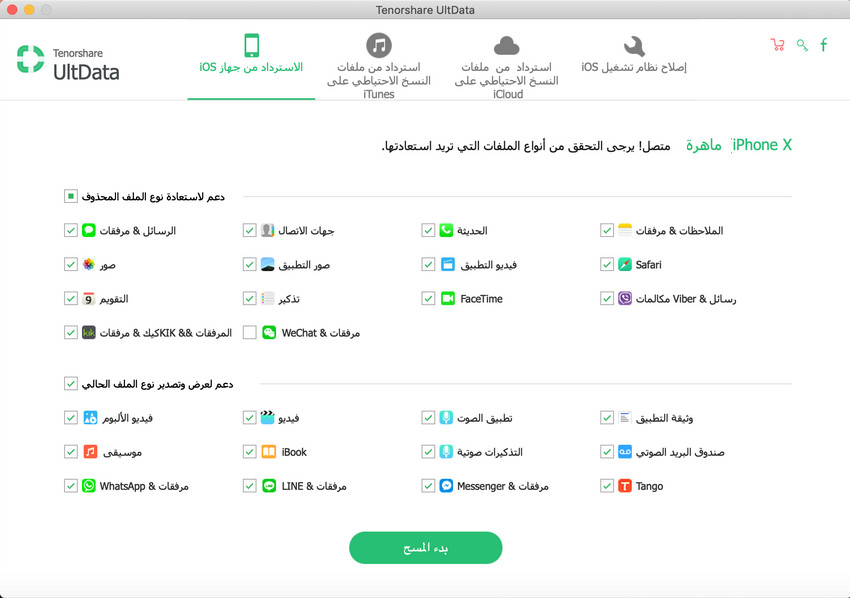
Task: Open the Facebook icon link
Action: pyautogui.click(x=823, y=45)
